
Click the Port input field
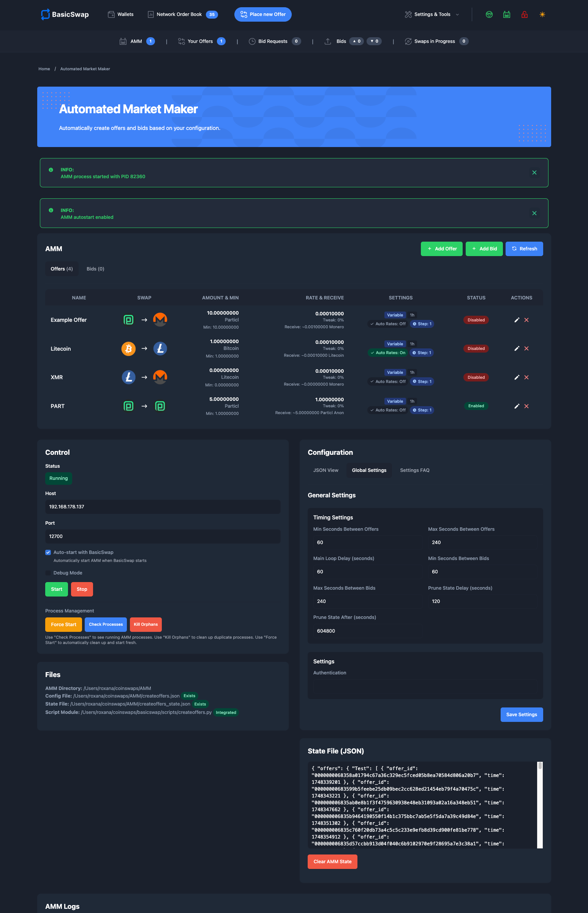pyautogui.click(x=163, y=536)
